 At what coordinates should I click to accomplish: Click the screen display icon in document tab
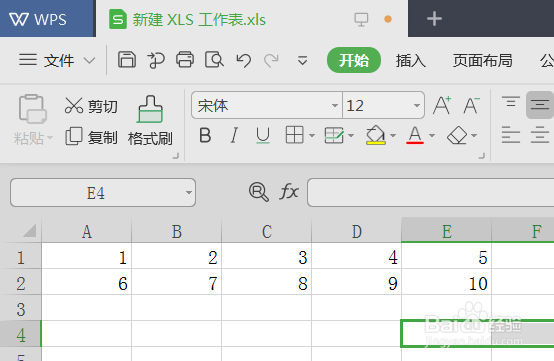[361, 19]
